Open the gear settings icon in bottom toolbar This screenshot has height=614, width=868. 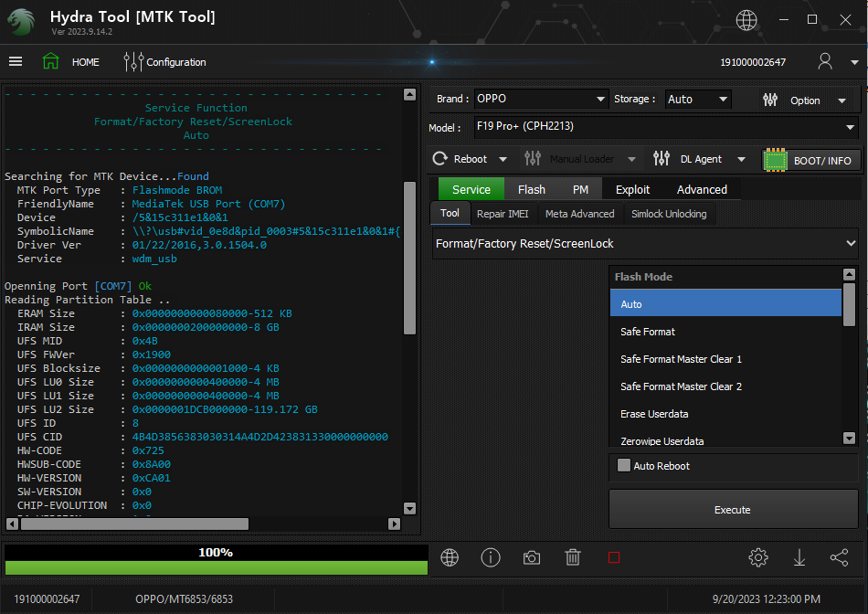[758, 557]
